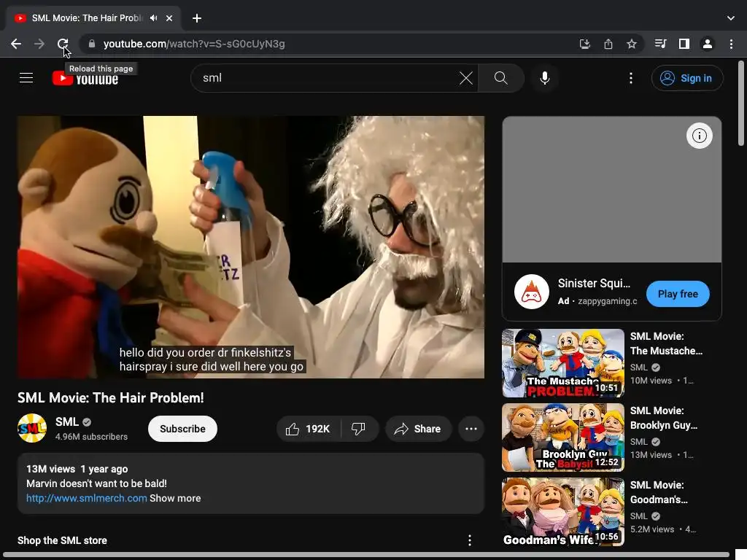The image size is (747, 560).
Task: Click 13M views 1 year ago text
Action: [77, 469]
